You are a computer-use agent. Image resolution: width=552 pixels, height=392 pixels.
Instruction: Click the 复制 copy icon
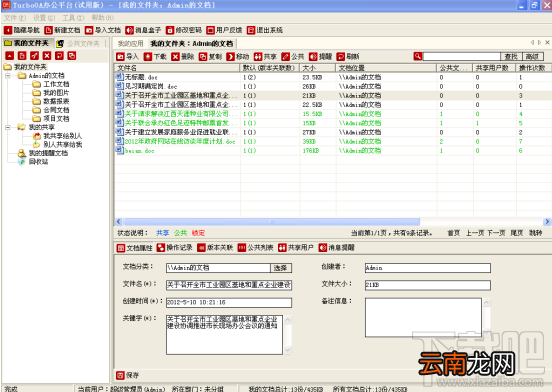tap(203, 57)
